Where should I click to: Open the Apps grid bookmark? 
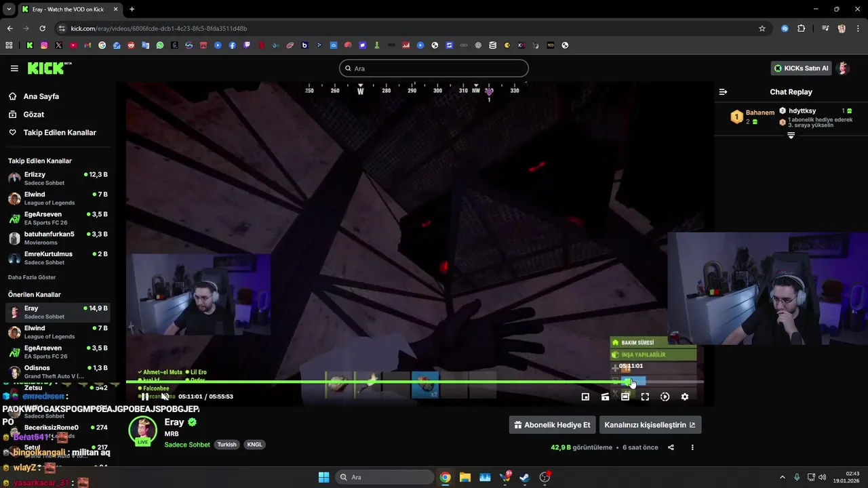[9, 45]
